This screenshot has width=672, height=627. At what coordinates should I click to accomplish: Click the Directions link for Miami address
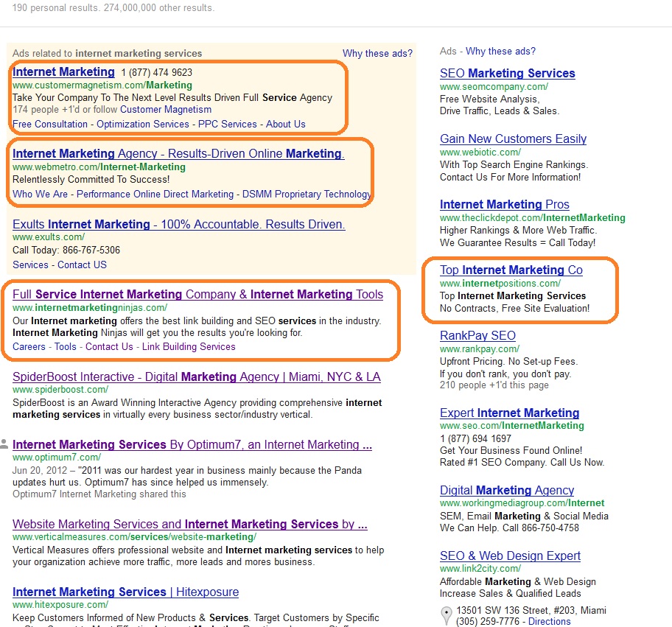[x=550, y=621]
